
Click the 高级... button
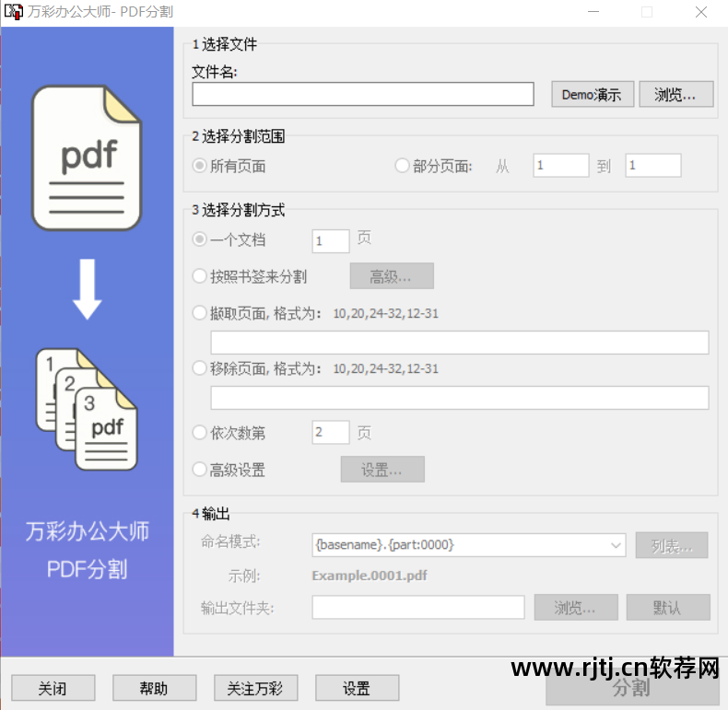click(x=392, y=276)
